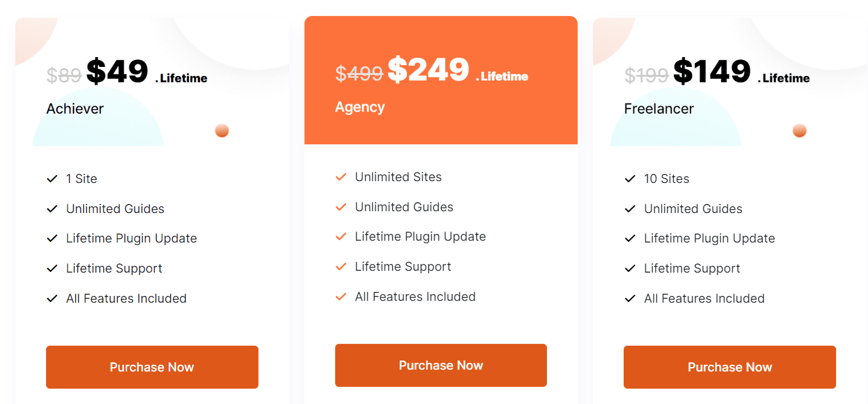
Task: Select the 'Agency' plan title
Action: (x=360, y=107)
